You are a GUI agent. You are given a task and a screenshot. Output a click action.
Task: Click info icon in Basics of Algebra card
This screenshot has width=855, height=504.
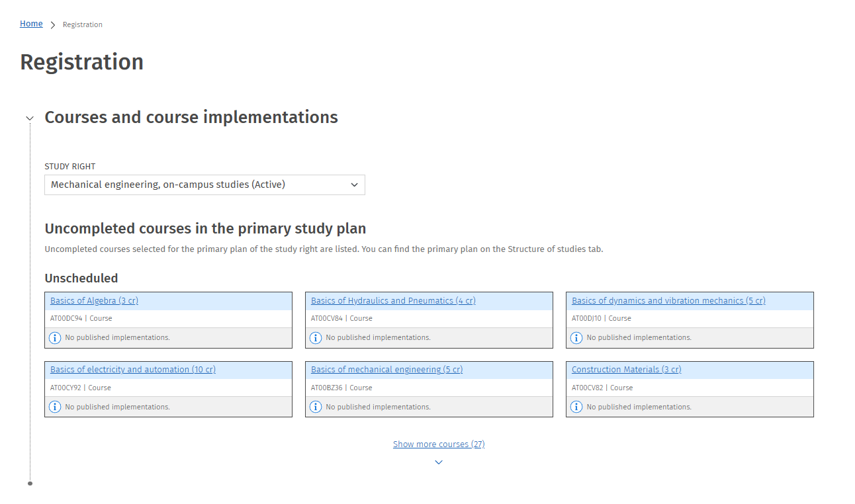(56, 338)
